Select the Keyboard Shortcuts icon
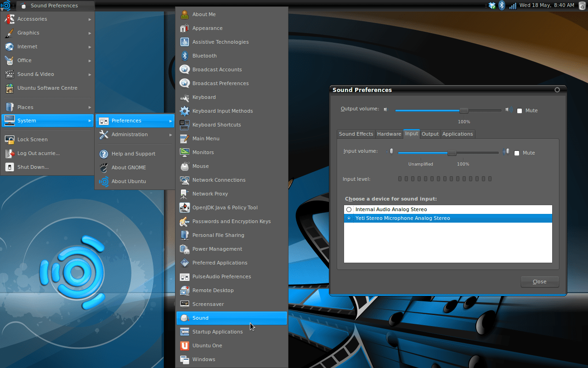The height and width of the screenshot is (368, 588). point(185,125)
